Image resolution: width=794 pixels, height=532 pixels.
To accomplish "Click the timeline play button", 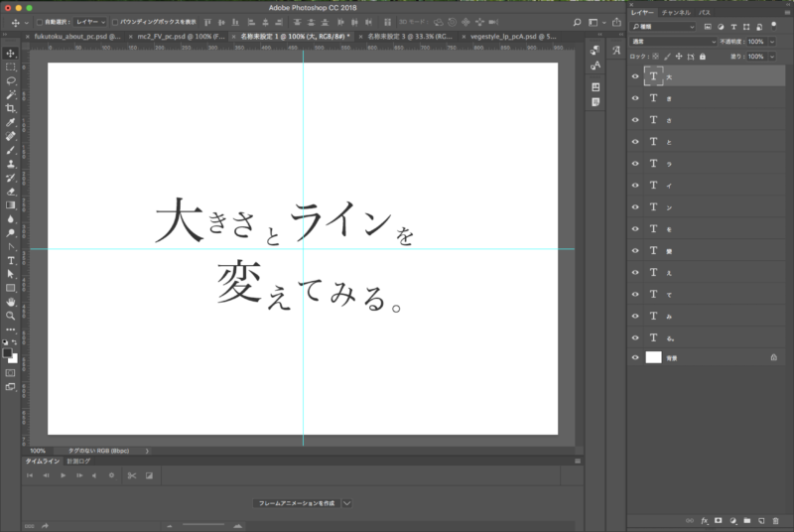I will [x=63, y=475].
